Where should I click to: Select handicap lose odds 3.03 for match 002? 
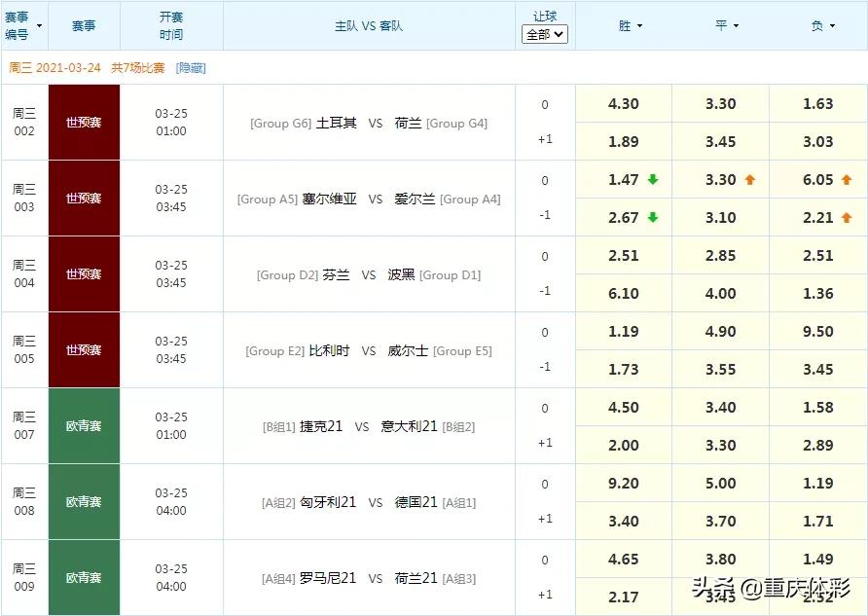pyautogui.click(x=818, y=142)
